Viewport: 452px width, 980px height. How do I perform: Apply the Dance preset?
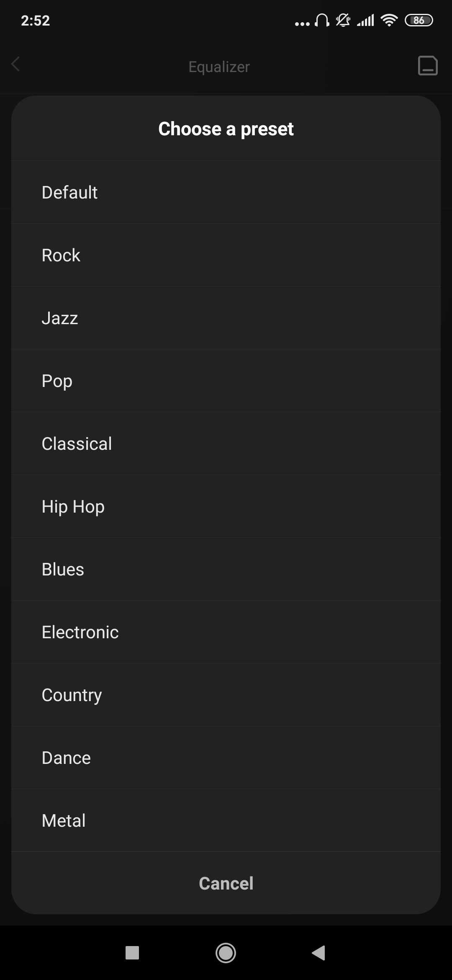pos(226,758)
